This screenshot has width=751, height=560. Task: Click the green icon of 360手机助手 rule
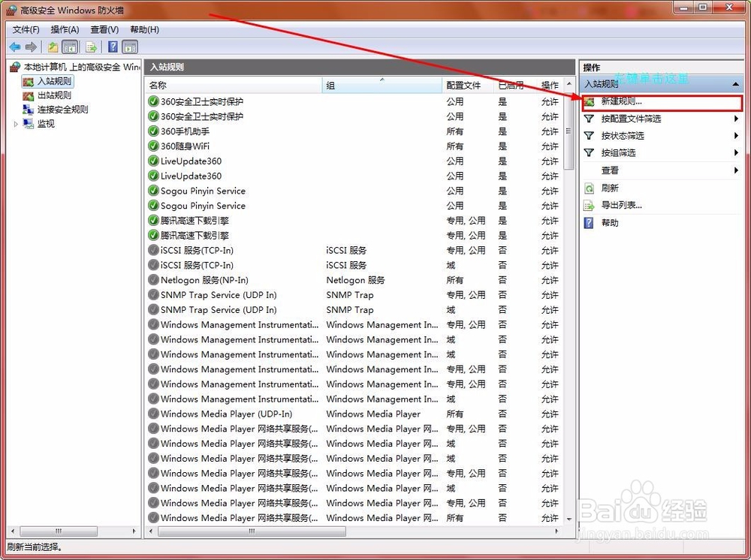click(153, 131)
